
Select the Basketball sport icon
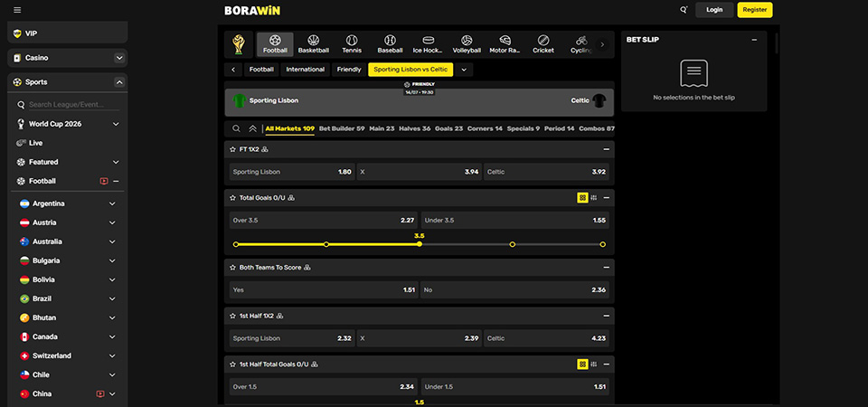[314, 44]
